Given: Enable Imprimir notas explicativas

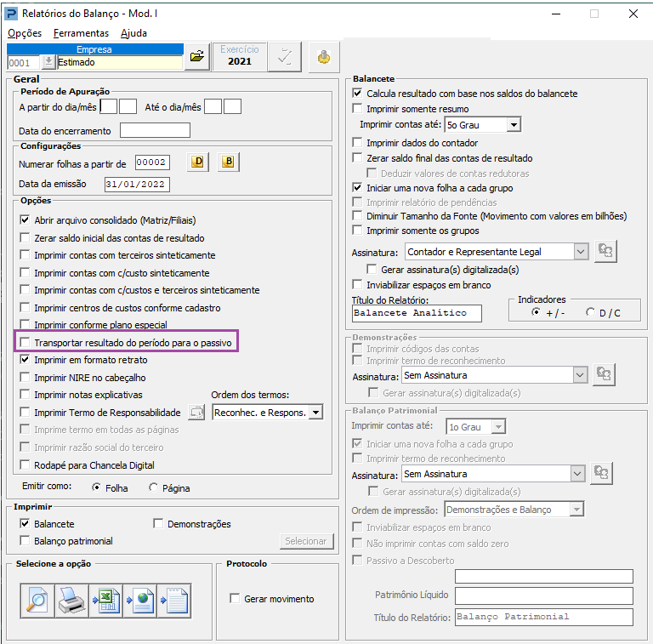Looking at the screenshot, I should pyautogui.click(x=25, y=395).
